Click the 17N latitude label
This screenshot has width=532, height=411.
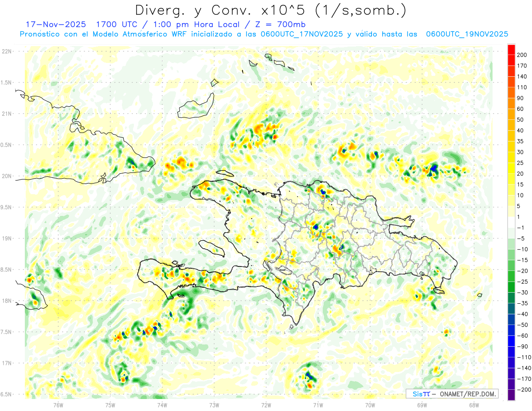tap(7, 363)
